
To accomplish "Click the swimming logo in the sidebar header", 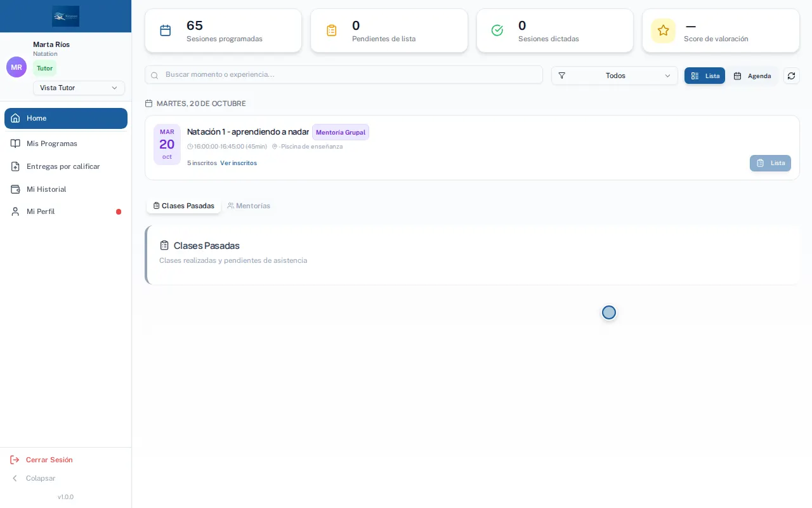I will click(66, 16).
